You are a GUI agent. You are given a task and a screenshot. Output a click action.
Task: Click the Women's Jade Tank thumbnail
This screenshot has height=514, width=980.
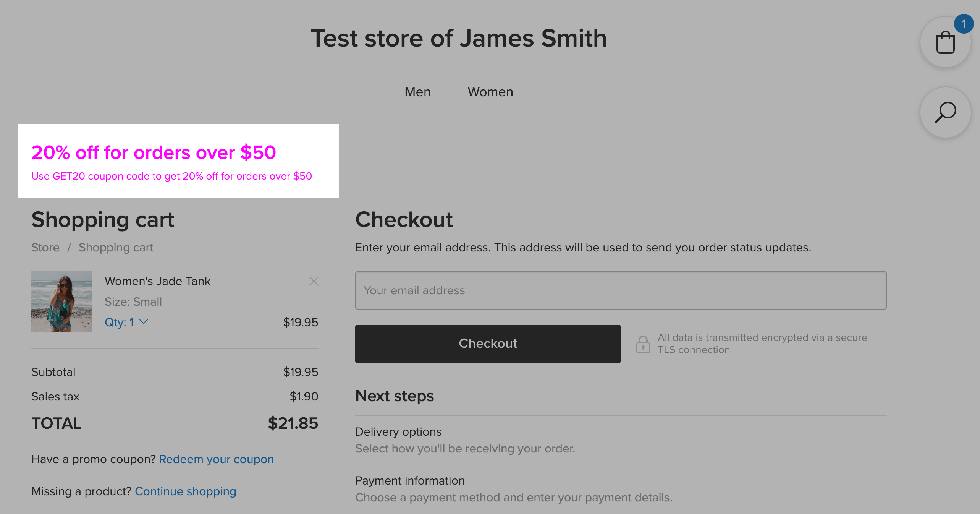tap(62, 302)
